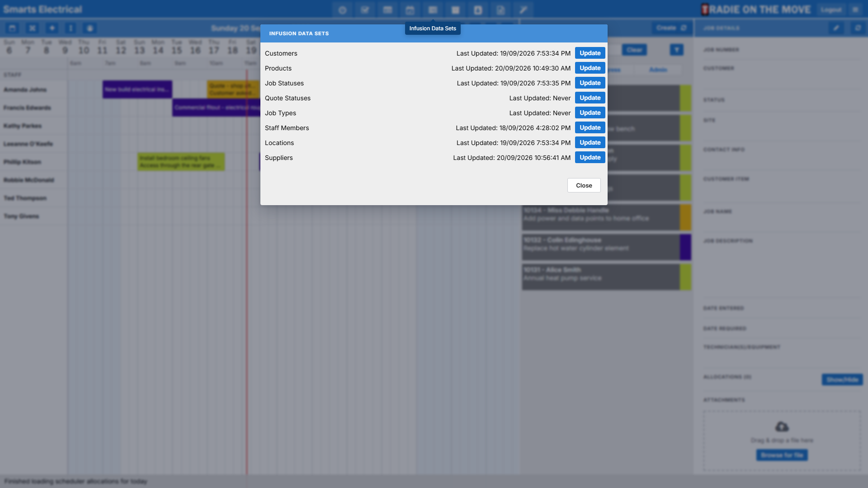
Task: Click the filter funnel icon
Action: pos(676,50)
